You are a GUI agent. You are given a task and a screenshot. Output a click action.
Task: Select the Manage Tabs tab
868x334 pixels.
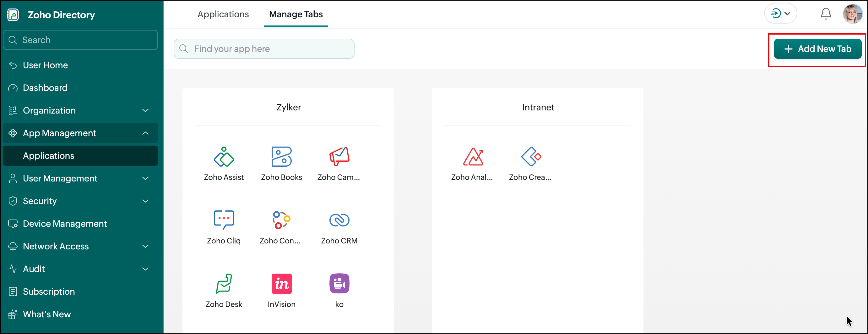(x=296, y=14)
